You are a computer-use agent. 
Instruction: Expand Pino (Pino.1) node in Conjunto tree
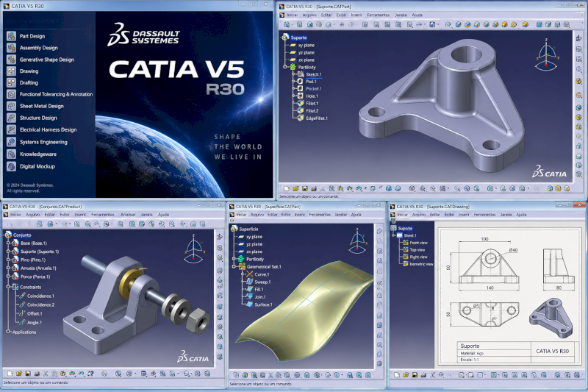coord(8,260)
